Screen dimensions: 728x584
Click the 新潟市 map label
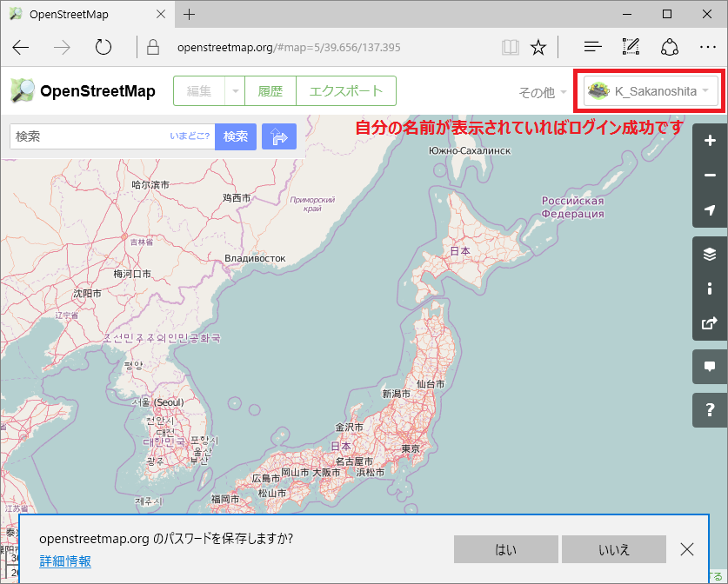[x=396, y=394]
